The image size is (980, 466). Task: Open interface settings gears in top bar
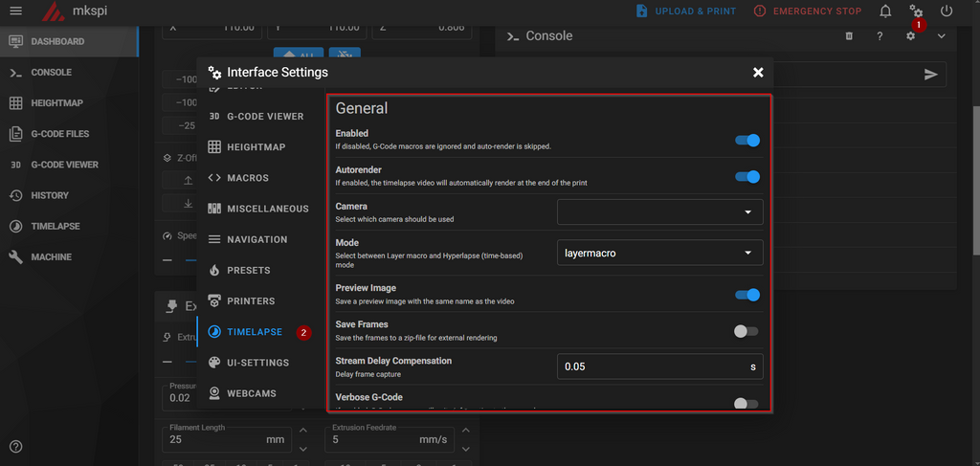[916, 11]
